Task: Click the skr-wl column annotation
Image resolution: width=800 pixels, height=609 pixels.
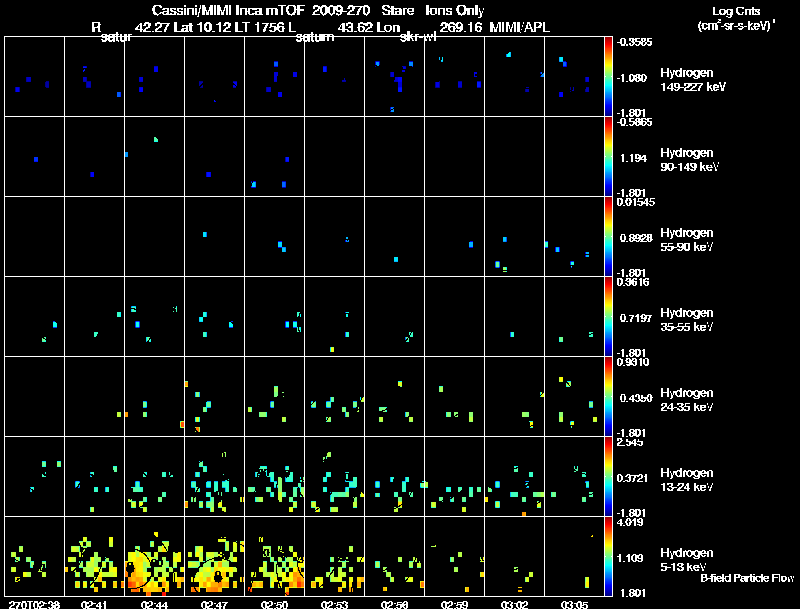Action: (x=418, y=37)
